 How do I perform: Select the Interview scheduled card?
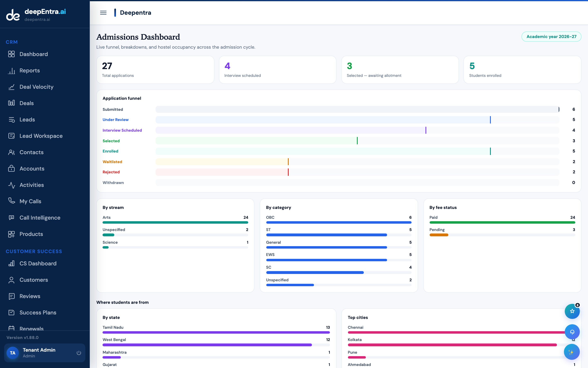pyautogui.click(x=277, y=70)
